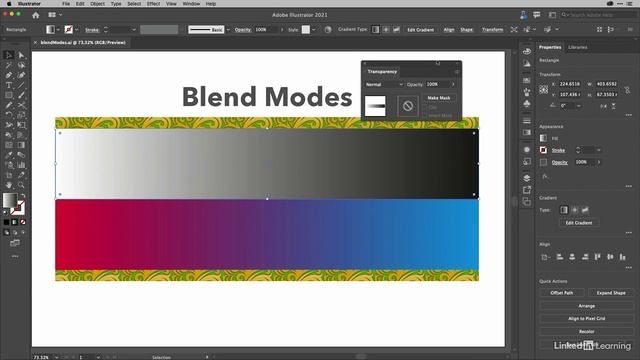Click the horizontal align left icon
The width and height of the screenshot is (640, 360).
(x=560, y=257)
